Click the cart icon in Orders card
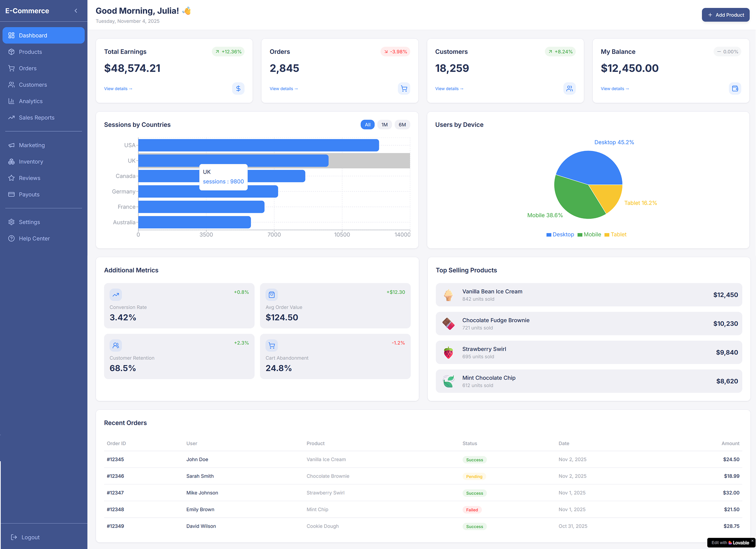The width and height of the screenshot is (756, 549). 404,88
